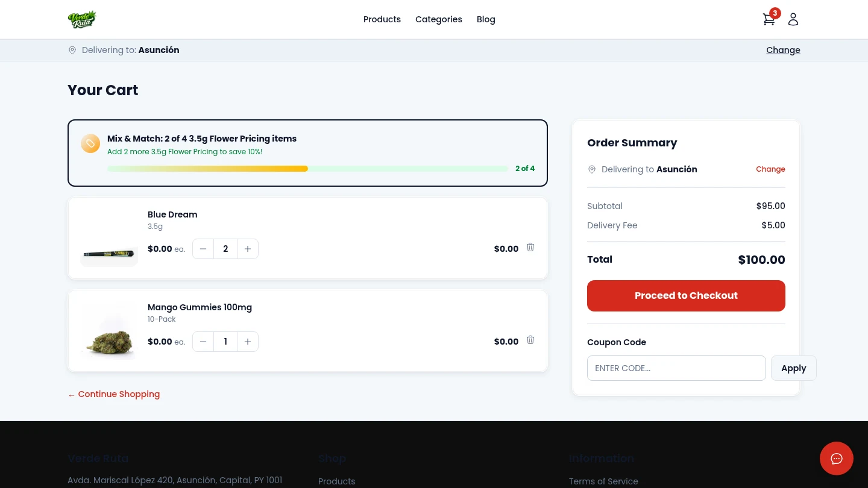Viewport: 868px width, 488px height.
Task: Decrease Mango Gummies quantity with minus
Action: click(203, 342)
